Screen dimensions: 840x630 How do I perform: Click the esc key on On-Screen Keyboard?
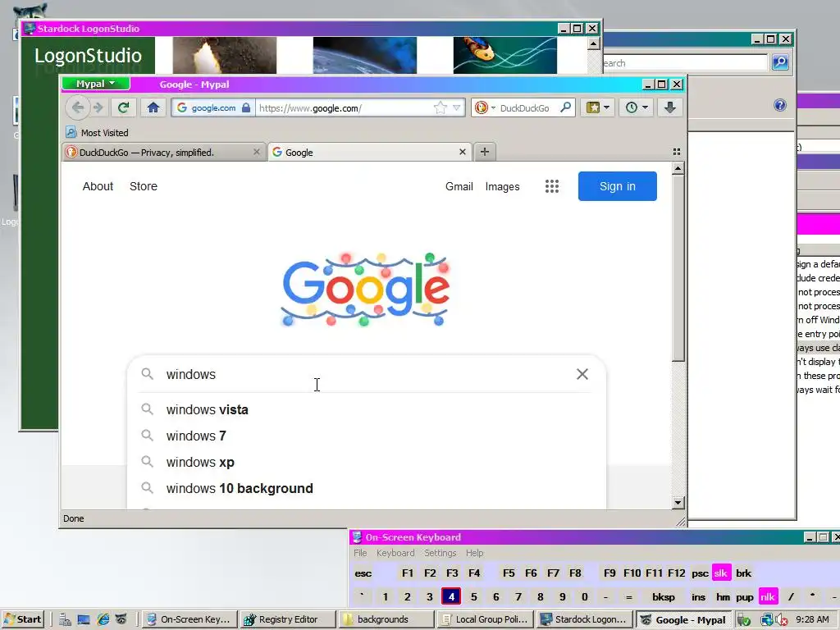[363, 573]
